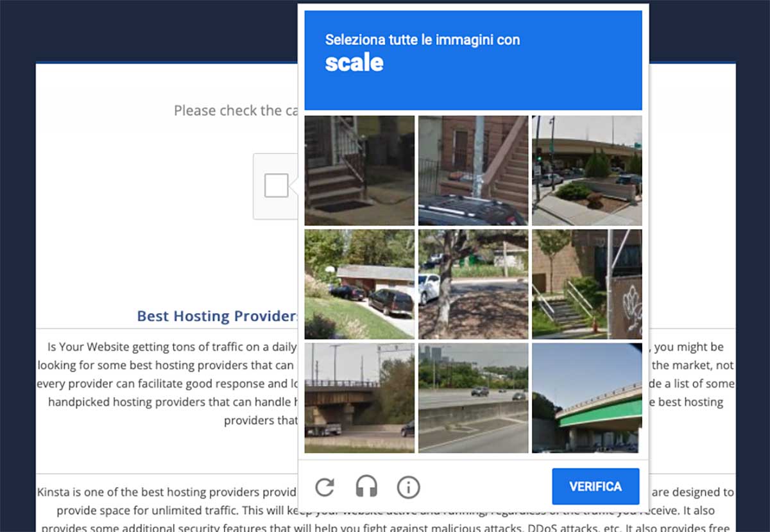Click the 'Please check the ca...' prompt text

click(x=236, y=110)
